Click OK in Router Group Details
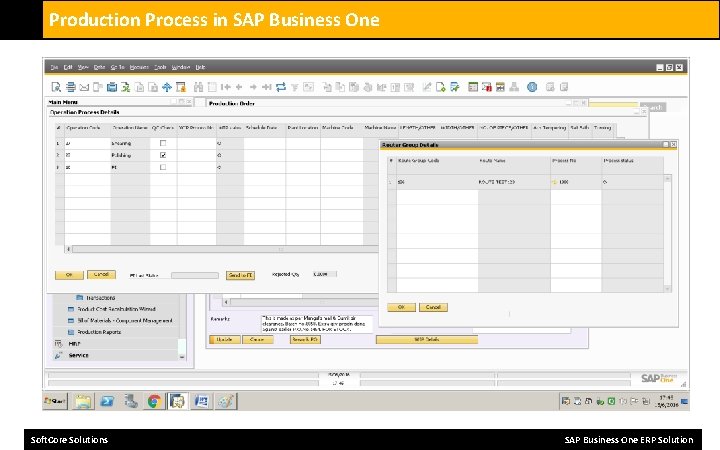720x450 pixels. point(401,307)
